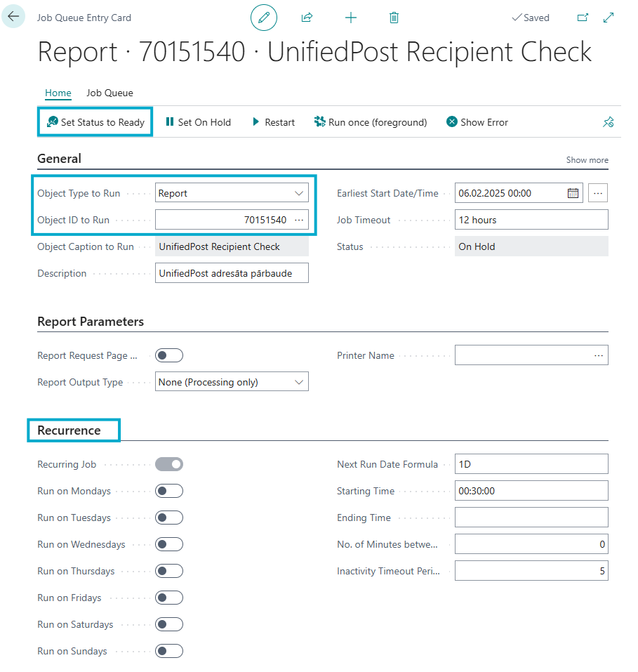Viewport: 638px width, 672px height.
Task: Click the back arrow icon
Action: 13,17
